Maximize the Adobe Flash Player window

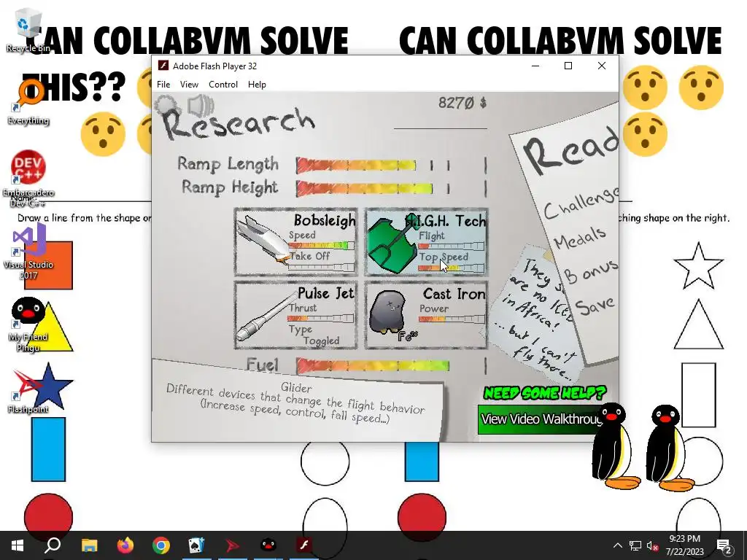568,66
